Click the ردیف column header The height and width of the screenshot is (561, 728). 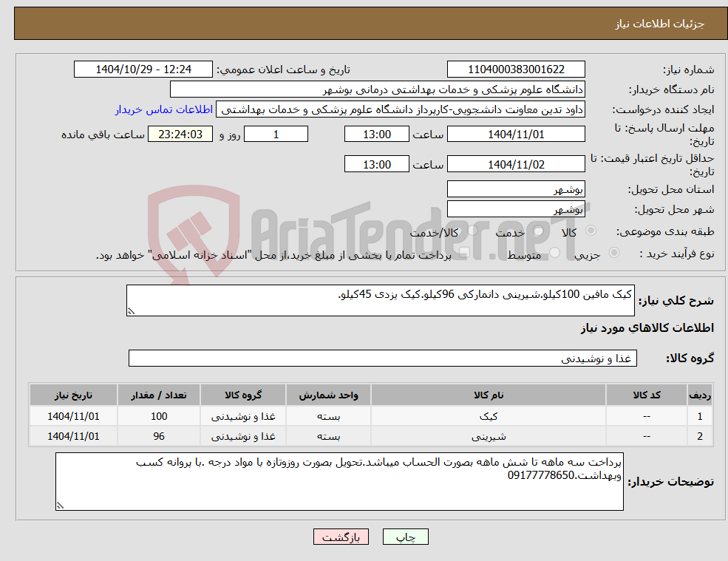tap(700, 395)
